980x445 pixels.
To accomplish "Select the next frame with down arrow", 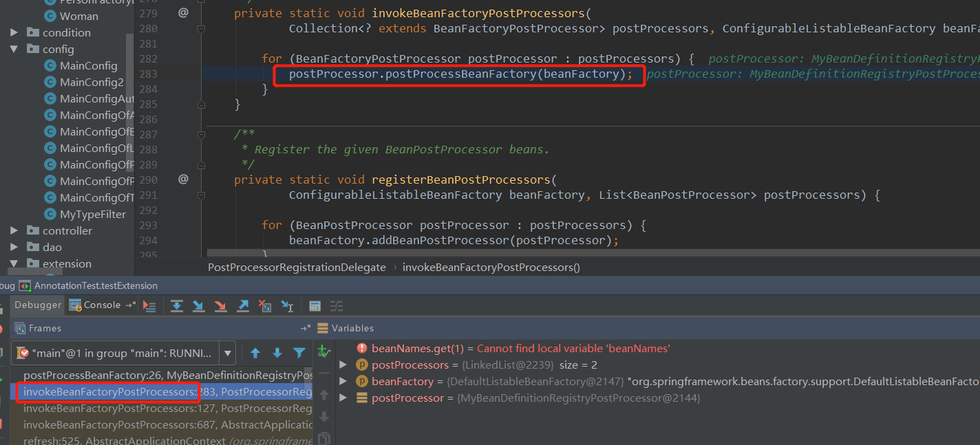I will click(277, 353).
